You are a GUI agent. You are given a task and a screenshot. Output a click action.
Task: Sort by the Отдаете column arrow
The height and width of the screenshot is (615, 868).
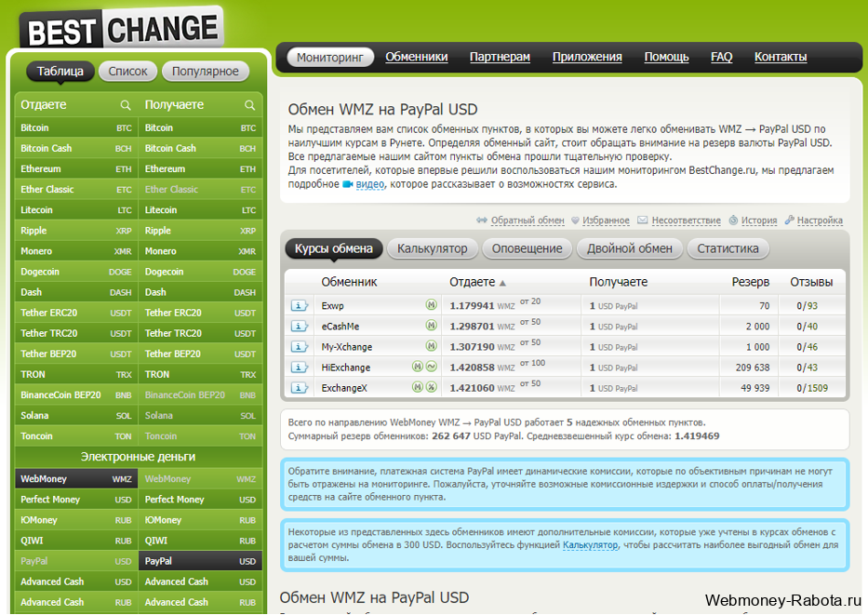[502, 283]
